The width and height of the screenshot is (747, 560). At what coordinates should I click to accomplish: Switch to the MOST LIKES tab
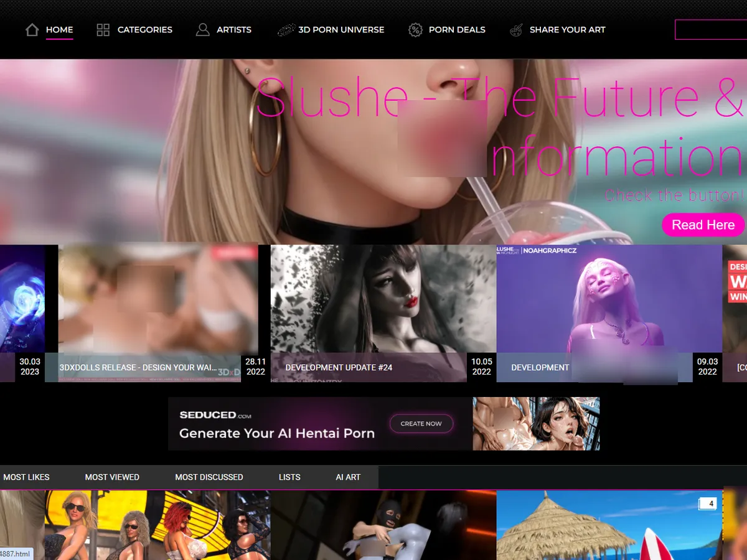(x=26, y=477)
